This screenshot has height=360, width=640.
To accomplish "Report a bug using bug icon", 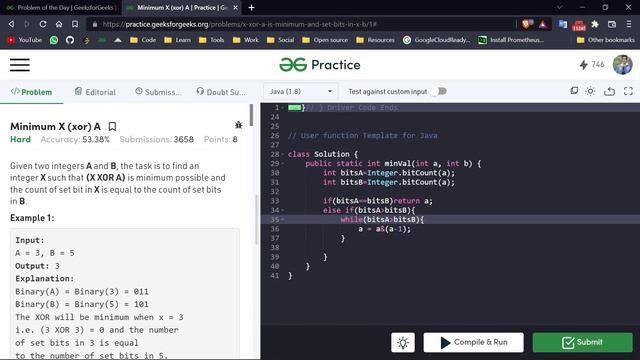I will click(238, 125).
